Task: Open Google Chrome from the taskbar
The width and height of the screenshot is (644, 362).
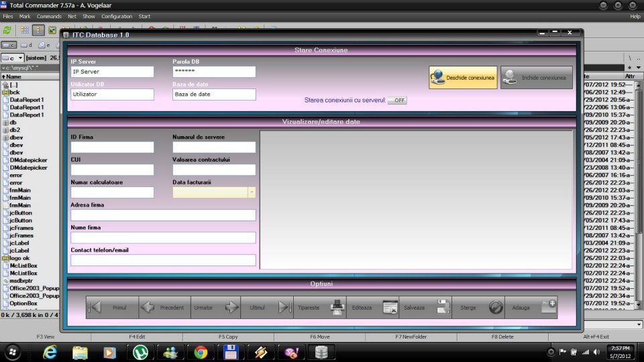Action: coord(201,351)
